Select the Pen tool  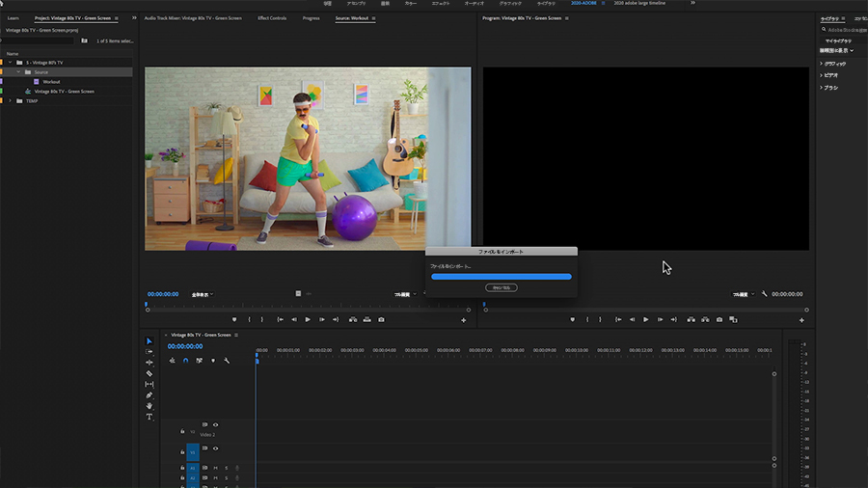click(149, 395)
